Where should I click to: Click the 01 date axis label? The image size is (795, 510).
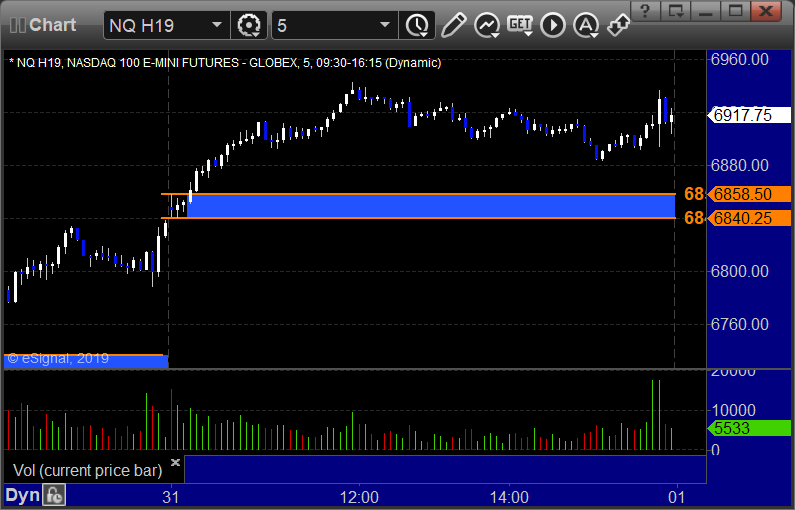click(676, 497)
